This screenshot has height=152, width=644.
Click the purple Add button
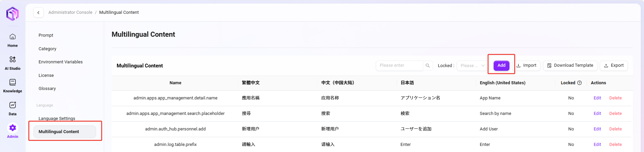tap(501, 65)
